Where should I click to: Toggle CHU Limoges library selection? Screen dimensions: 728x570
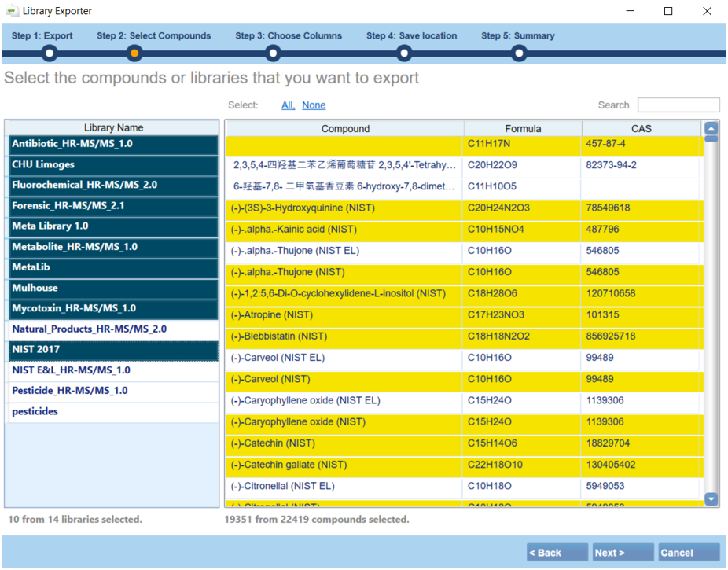[113, 166]
